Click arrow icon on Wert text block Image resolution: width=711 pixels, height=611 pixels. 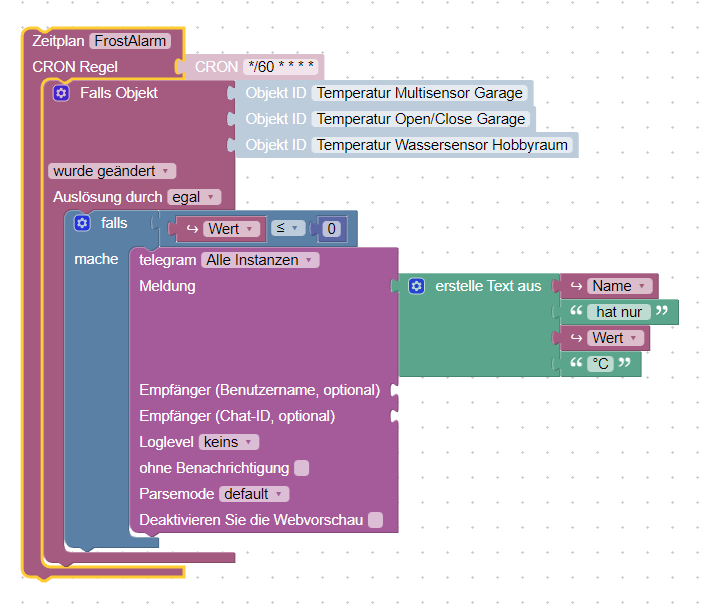[576, 338]
